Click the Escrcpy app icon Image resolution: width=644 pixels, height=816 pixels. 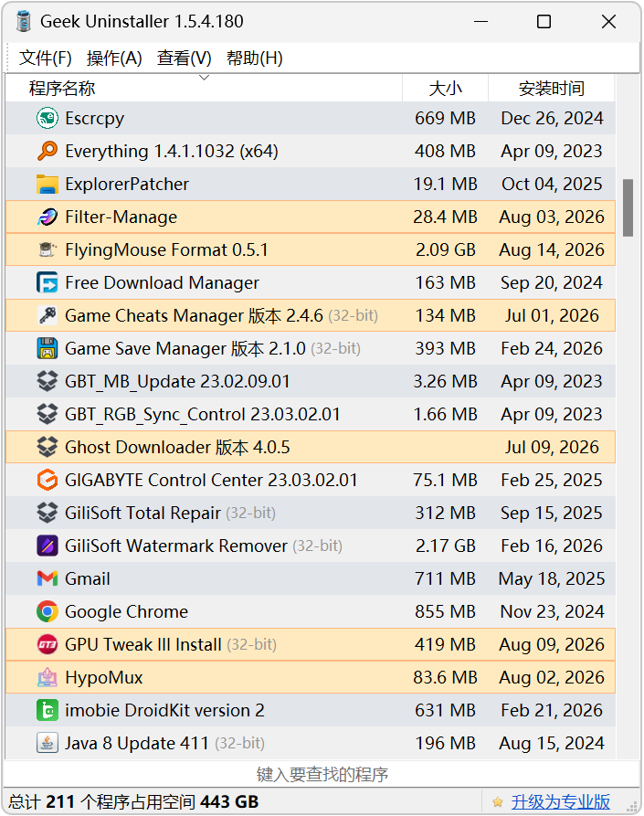pyautogui.click(x=48, y=118)
